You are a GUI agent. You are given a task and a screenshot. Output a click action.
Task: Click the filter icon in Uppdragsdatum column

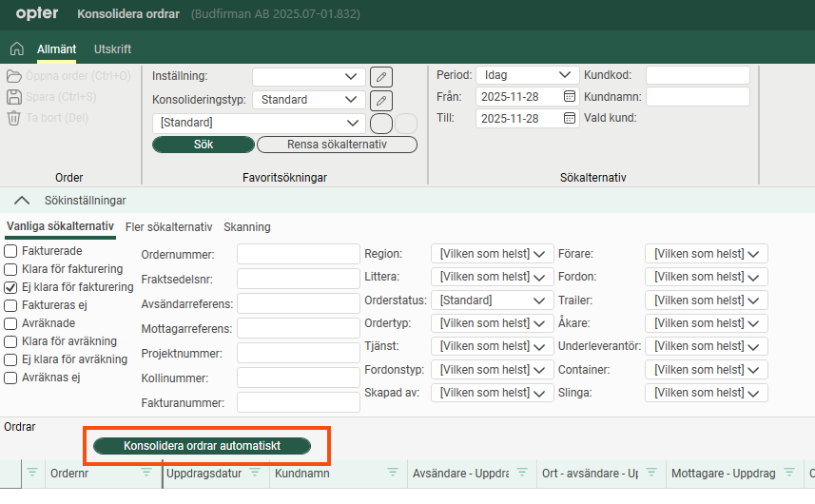click(x=256, y=473)
